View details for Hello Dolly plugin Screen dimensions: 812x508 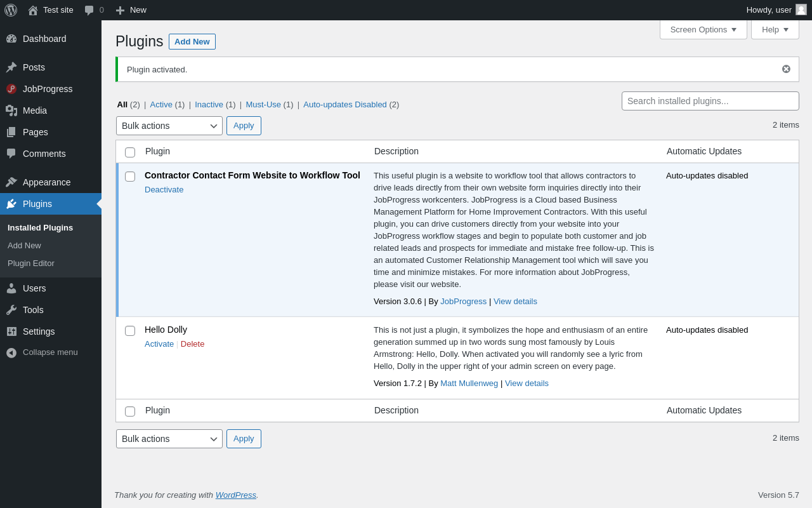(527, 384)
